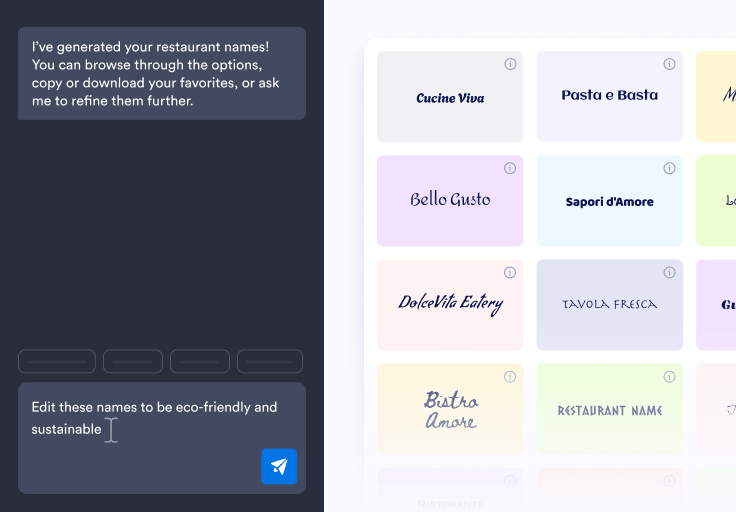Select the Cucine Viva name card
Image resolution: width=736 pixels, height=512 pixels.
click(450, 96)
